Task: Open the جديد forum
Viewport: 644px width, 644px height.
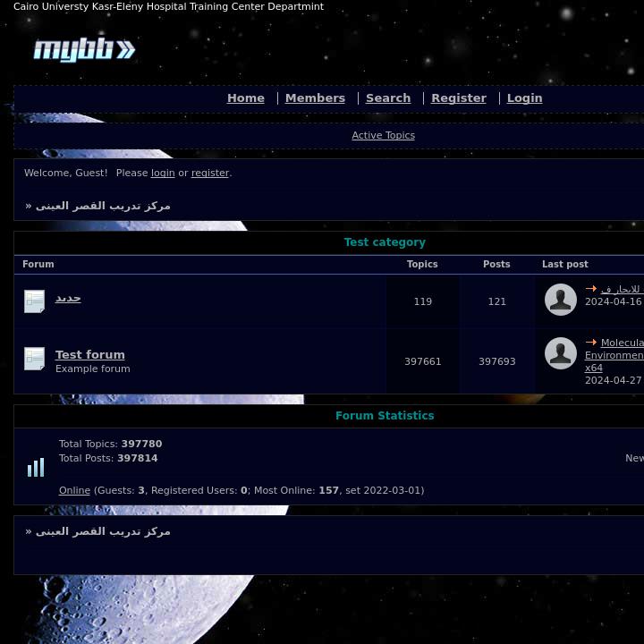Action: (68, 298)
